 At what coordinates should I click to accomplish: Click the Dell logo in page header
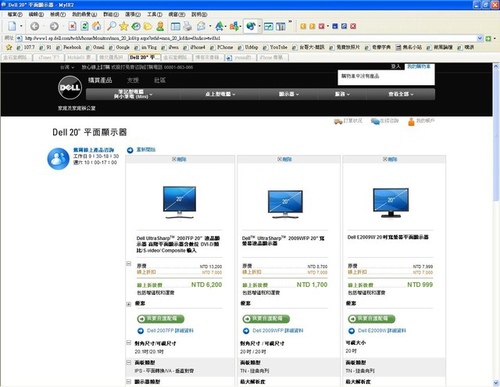70,88
